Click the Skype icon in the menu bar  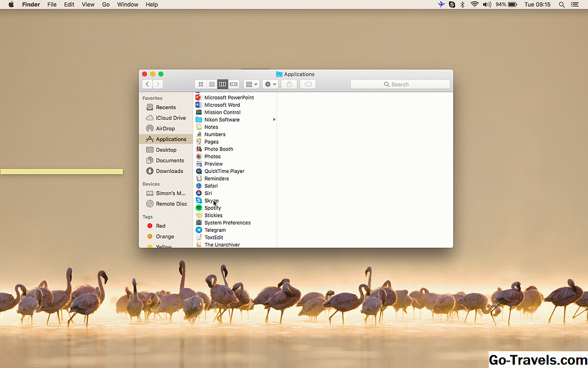(x=452, y=5)
